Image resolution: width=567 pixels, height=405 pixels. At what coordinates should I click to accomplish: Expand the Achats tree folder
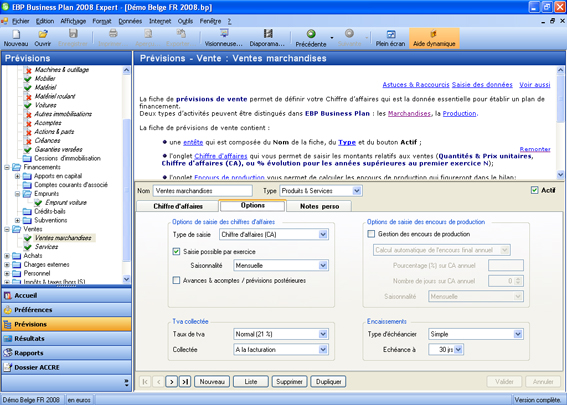7,256
